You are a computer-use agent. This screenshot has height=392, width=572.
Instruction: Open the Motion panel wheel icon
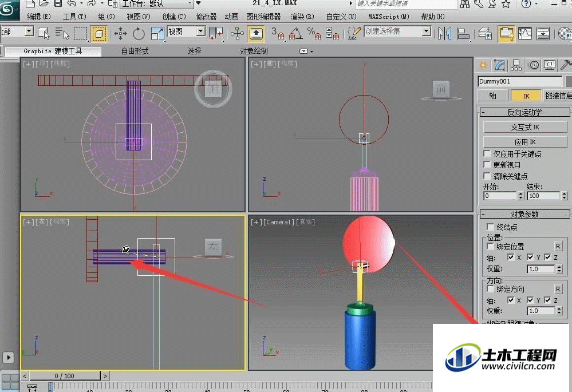point(534,65)
